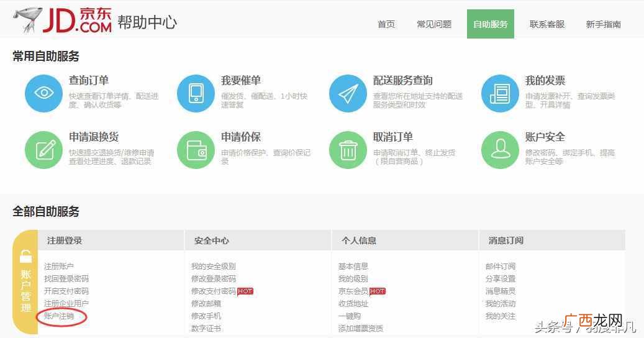Open 常见问题 tab

[x=434, y=24]
